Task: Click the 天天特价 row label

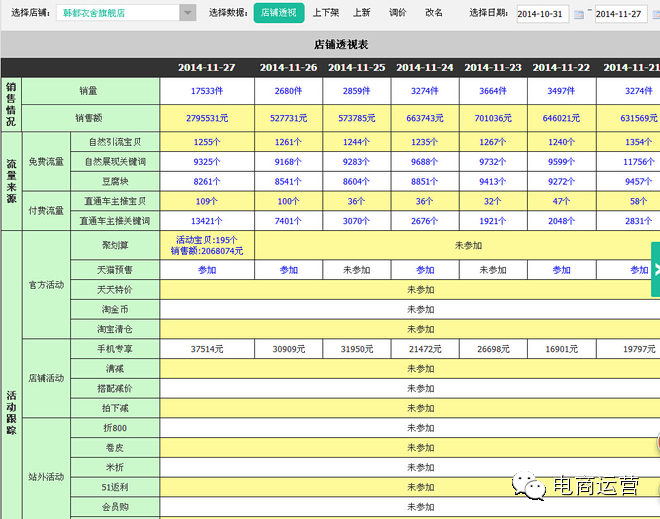Action: pos(115,290)
